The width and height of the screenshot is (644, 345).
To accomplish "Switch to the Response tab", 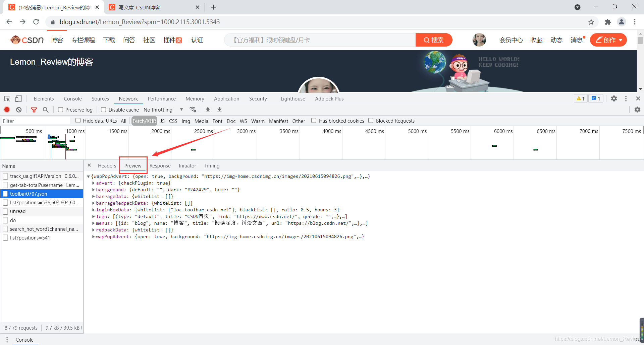I will (160, 165).
